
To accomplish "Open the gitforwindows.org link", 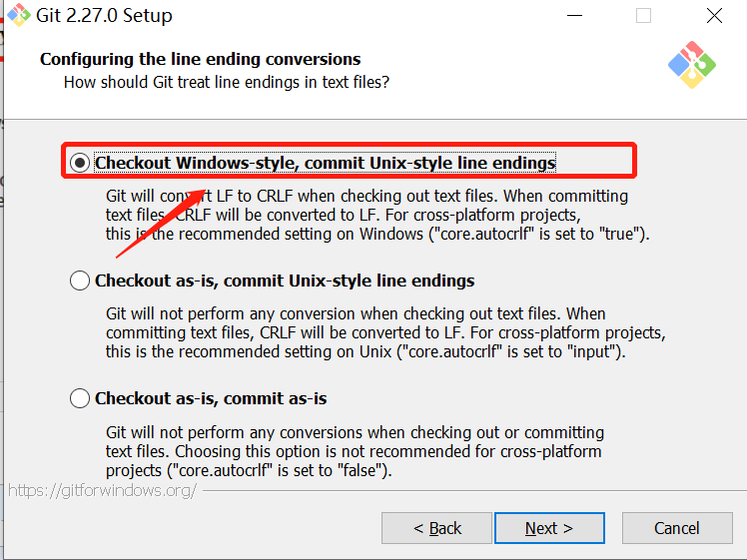I will click(102, 490).
